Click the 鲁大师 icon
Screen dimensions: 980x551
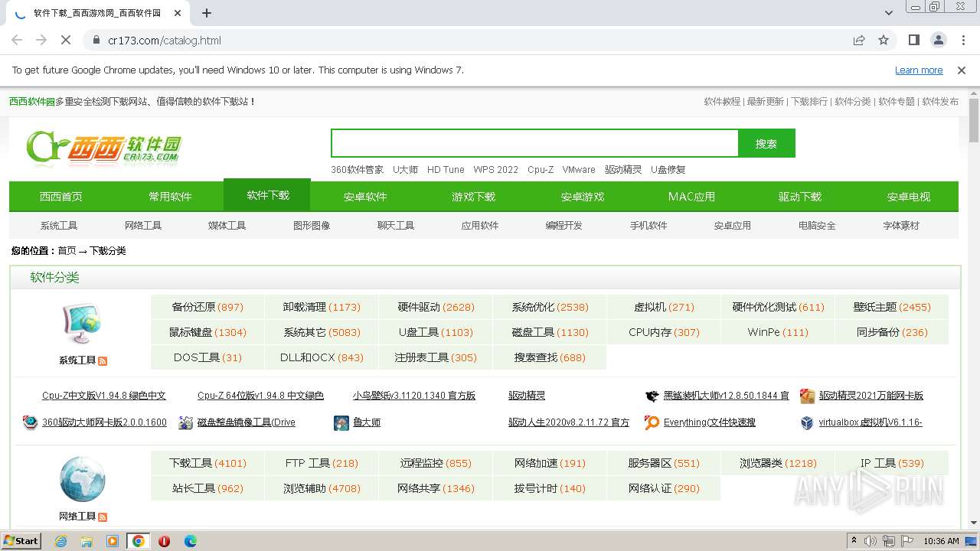click(x=341, y=422)
